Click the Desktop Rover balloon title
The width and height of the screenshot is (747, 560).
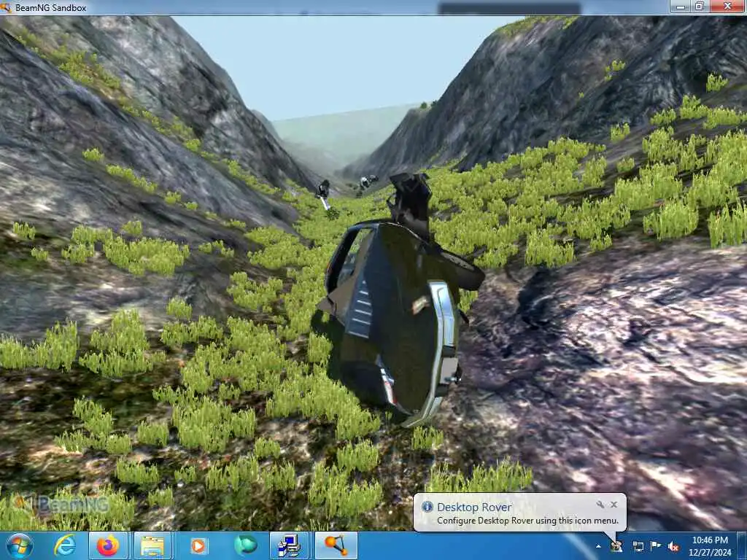click(x=474, y=507)
